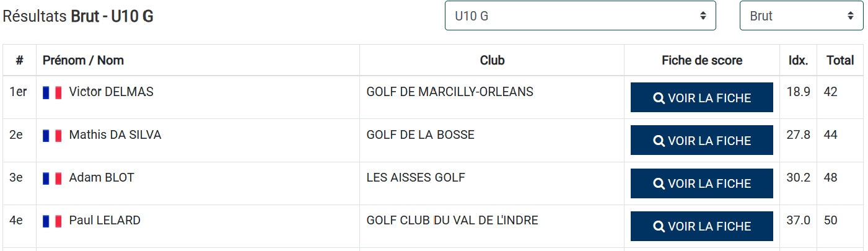Screen dimensions: 868x251
Task: Click the French flag beside Paul LELARD
Action: (52, 221)
